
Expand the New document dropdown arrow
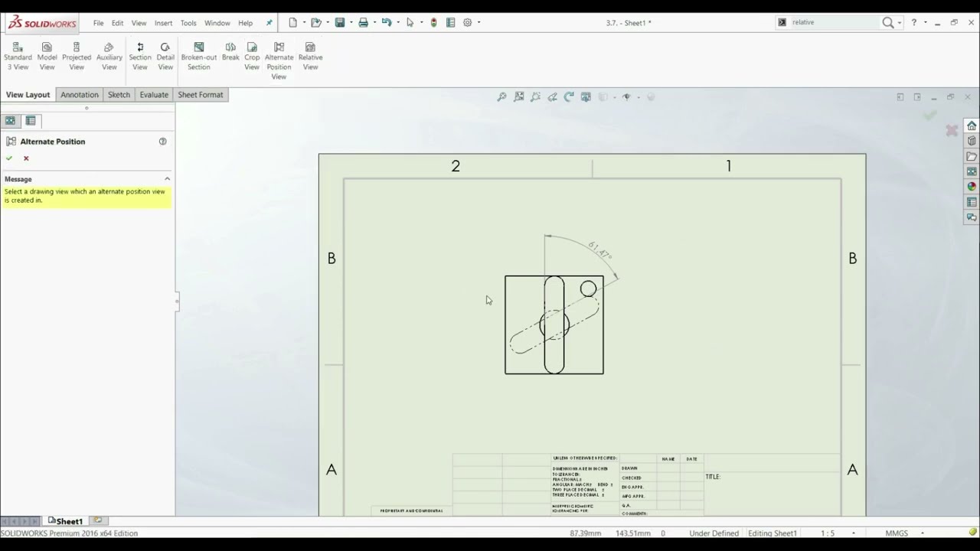pos(304,22)
